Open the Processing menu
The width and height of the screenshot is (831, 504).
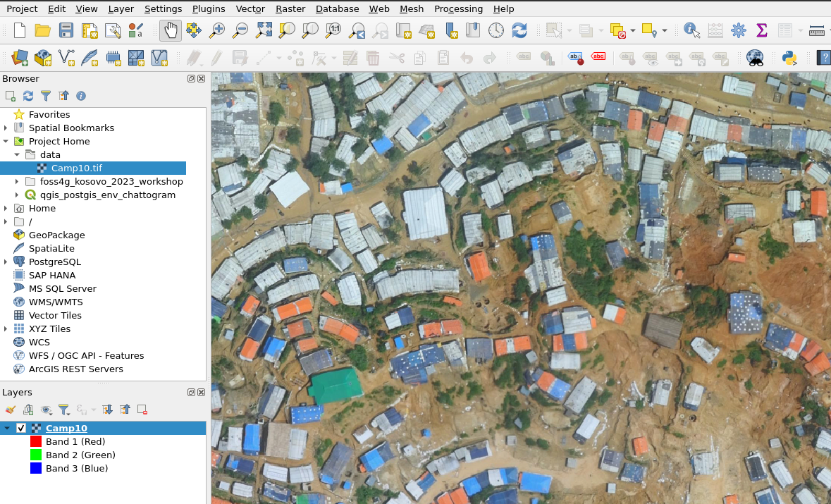458,9
